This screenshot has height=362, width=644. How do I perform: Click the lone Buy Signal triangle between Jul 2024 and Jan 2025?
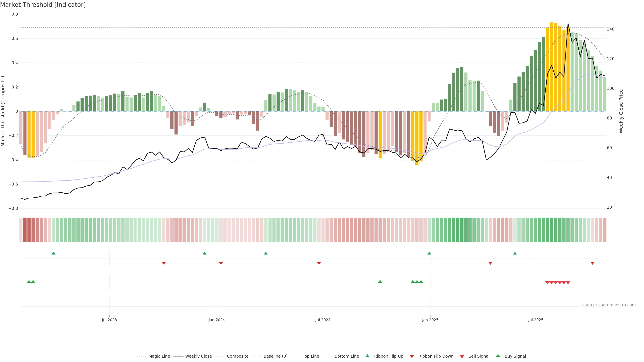pos(380,282)
